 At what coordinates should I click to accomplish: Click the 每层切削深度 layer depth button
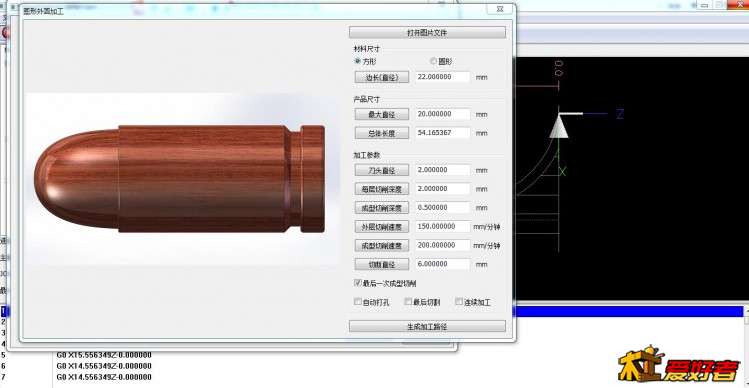382,189
